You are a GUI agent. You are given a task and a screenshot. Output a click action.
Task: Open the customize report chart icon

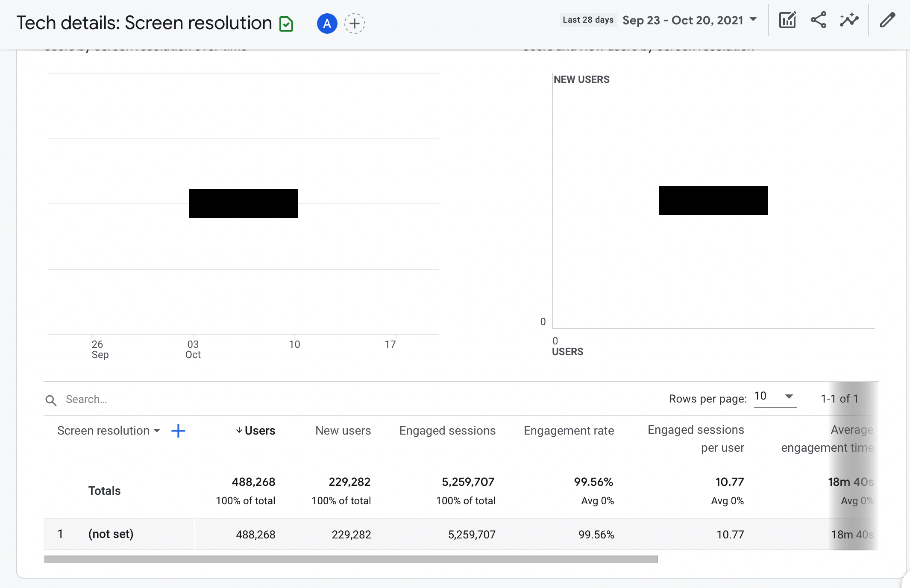(787, 20)
